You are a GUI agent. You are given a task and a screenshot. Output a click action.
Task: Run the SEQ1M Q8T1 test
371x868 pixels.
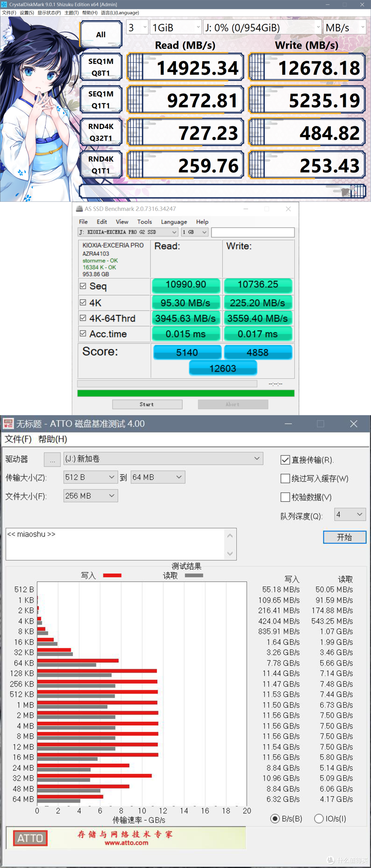[101, 67]
